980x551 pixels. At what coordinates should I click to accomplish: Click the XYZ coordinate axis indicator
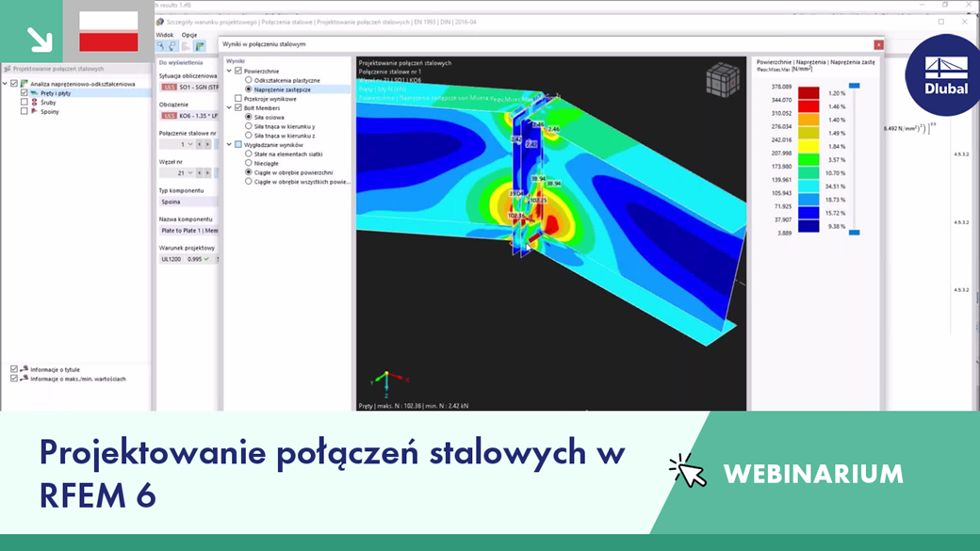pyautogui.click(x=387, y=383)
